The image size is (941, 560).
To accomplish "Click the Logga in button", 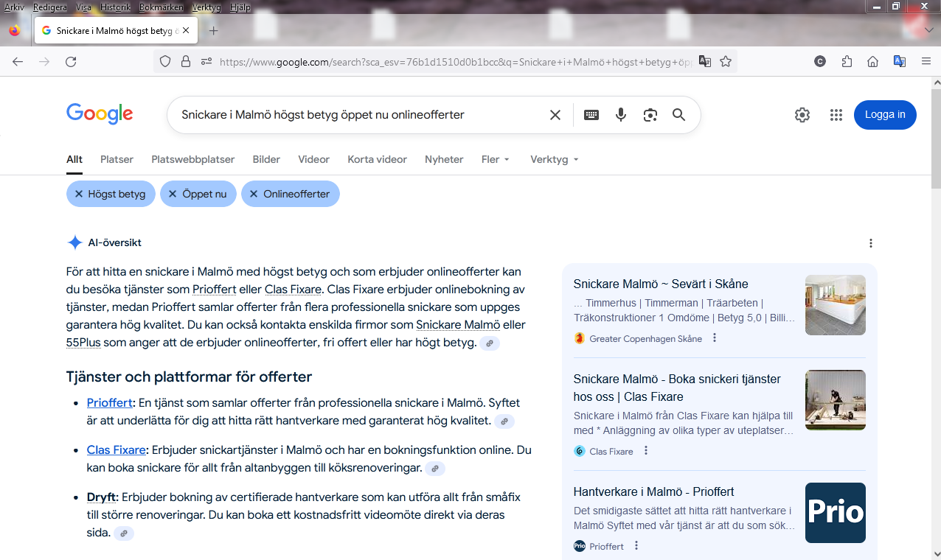I will [885, 115].
